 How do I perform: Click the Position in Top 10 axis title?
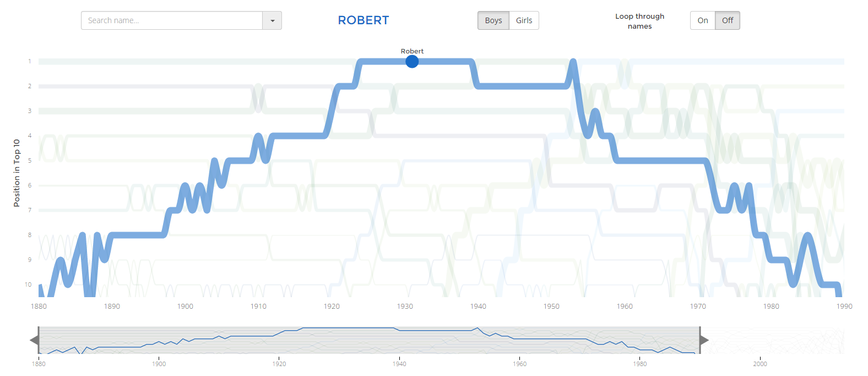[x=17, y=173]
